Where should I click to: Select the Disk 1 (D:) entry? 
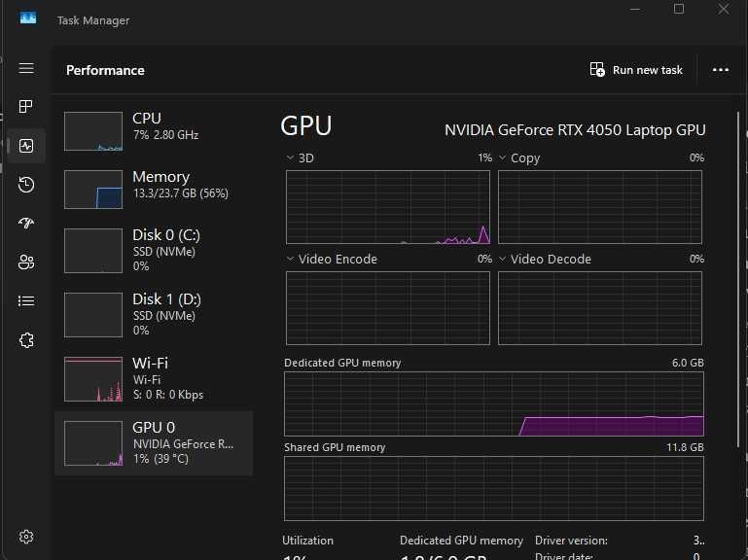click(x=154, y=315)
